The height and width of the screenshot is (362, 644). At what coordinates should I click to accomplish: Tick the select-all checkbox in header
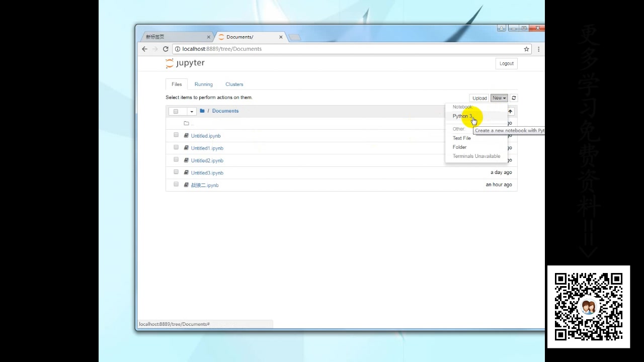tap(176, 111)
